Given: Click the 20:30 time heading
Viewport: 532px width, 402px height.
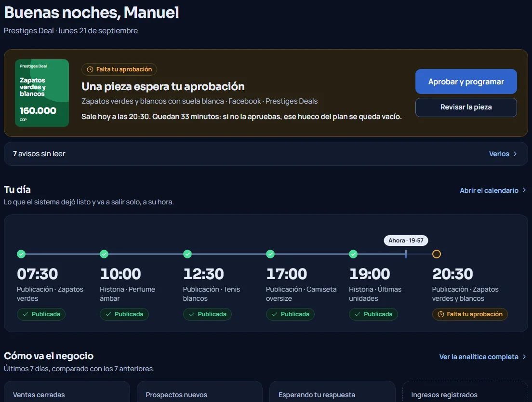Looking at the screenshot, I should pos(452,274).
